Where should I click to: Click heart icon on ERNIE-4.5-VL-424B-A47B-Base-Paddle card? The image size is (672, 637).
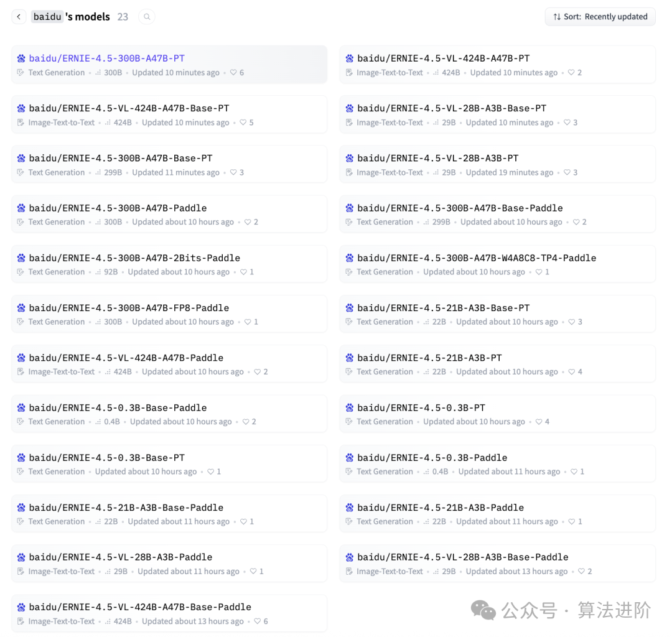pyautogui.click(x=257, y=621)
